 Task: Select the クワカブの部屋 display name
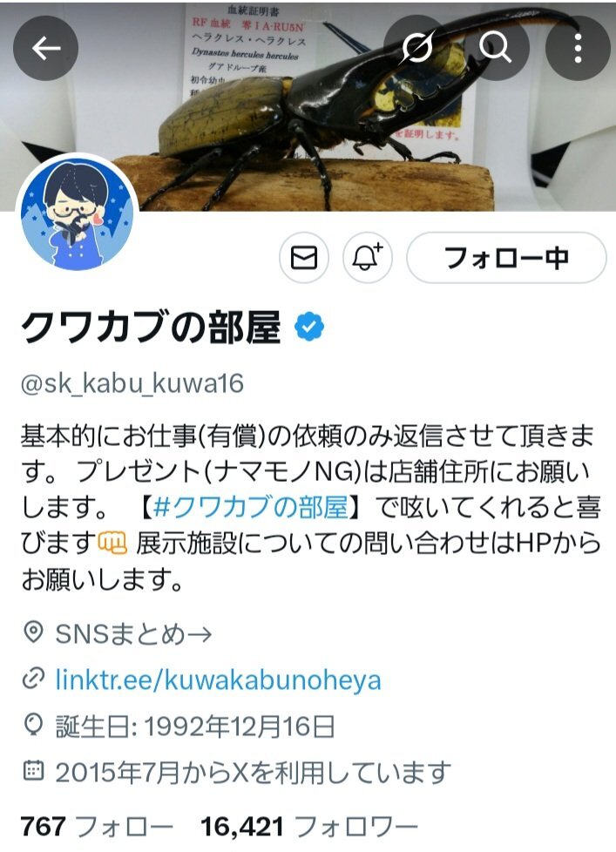point(151,328)
